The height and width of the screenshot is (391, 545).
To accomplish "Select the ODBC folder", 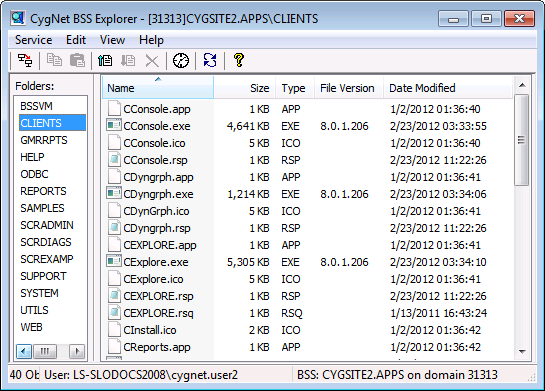I will click(x=34, y=174).
